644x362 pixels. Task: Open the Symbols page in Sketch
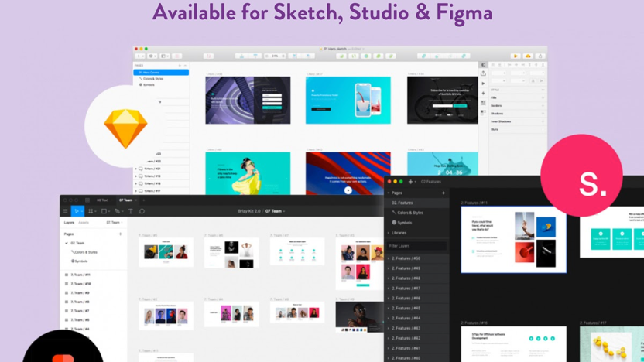click(149, 85)
